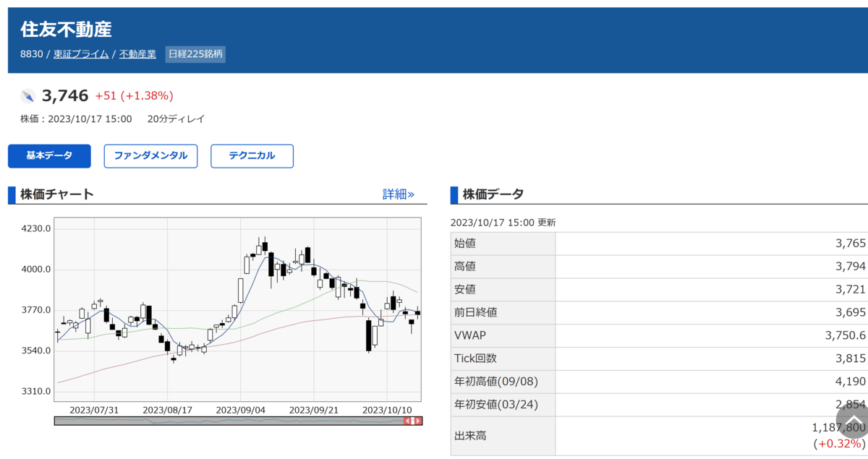Click the Tick回数 row label
This screenshot has width=868, height=459.
475,359
